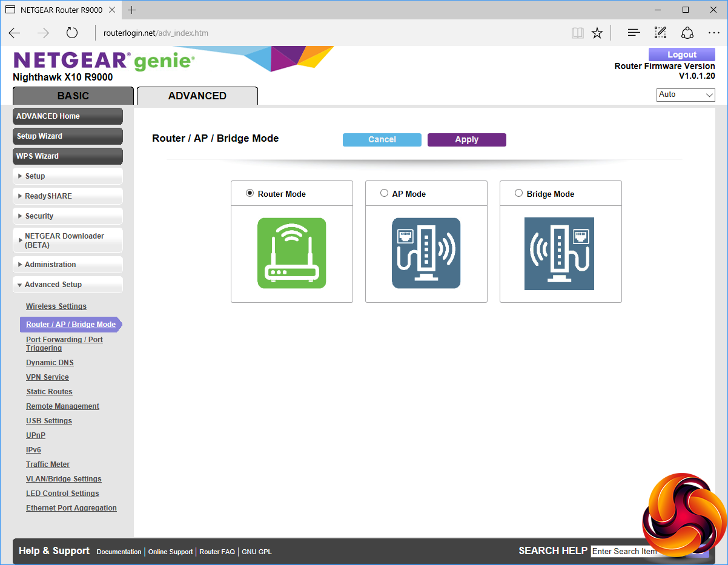The width and height of the screenshot is (728, 565).
Task: Switch to the BASIC tab
Action: 73,96
